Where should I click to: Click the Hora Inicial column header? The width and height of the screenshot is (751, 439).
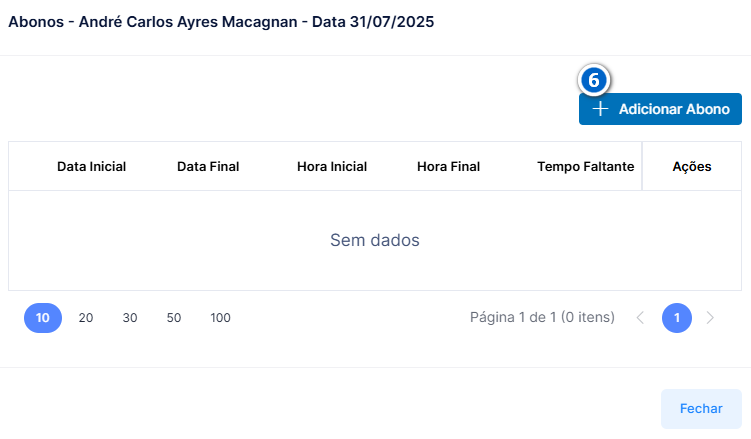332,167
